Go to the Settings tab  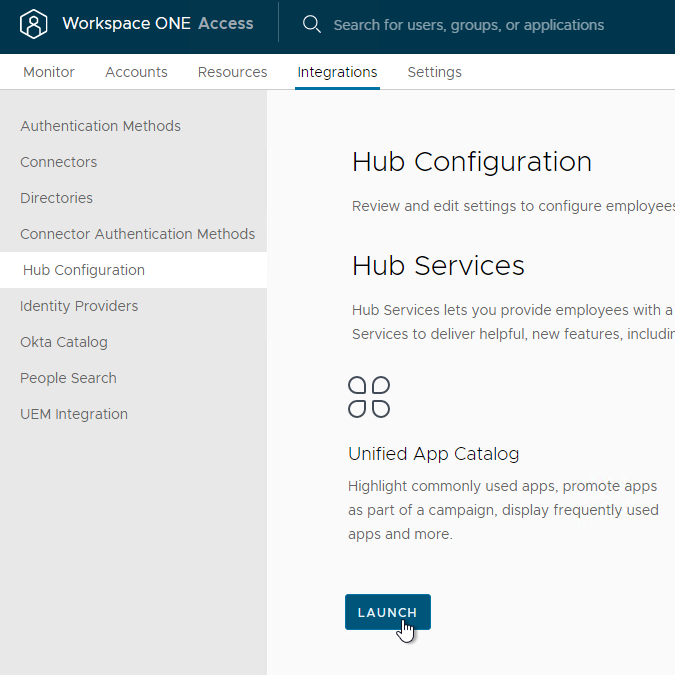tap(434, 72)
